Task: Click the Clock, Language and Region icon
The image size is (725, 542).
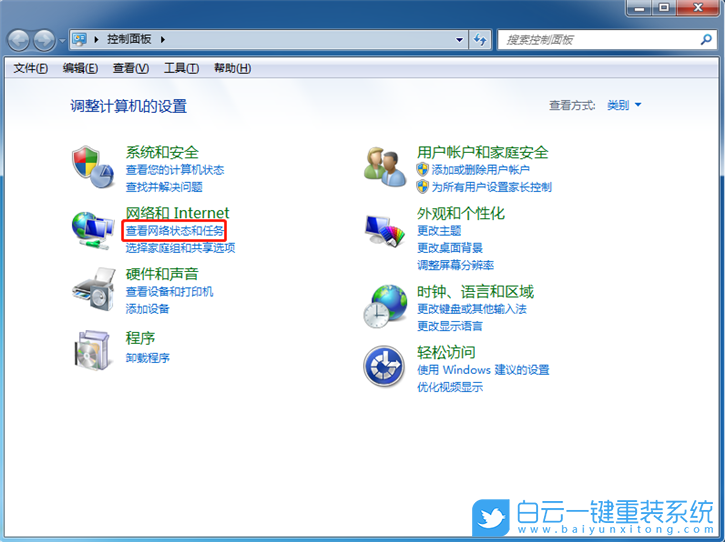Action: tap(385, 304)
